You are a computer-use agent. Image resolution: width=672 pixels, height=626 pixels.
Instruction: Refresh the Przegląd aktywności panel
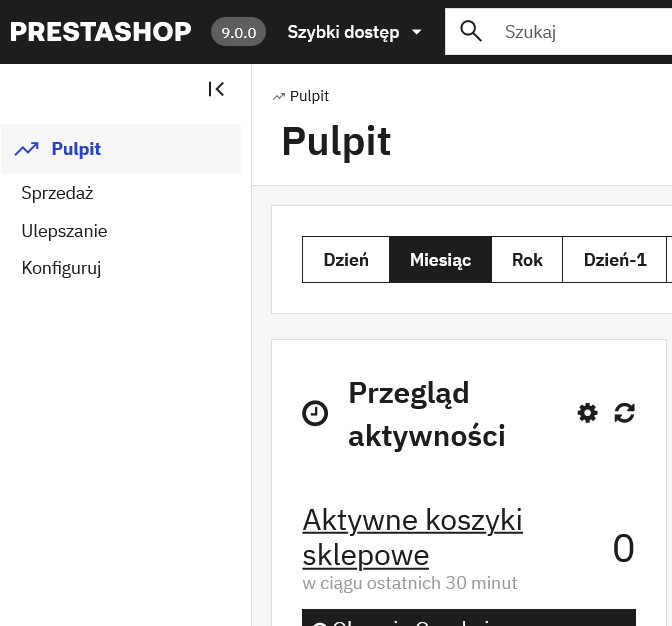[625, 412]
